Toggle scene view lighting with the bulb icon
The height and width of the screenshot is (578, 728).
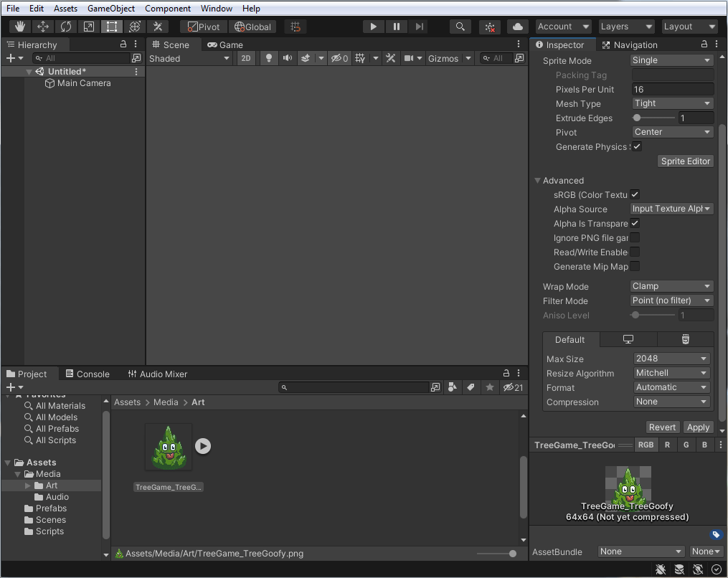coord(268,59)
